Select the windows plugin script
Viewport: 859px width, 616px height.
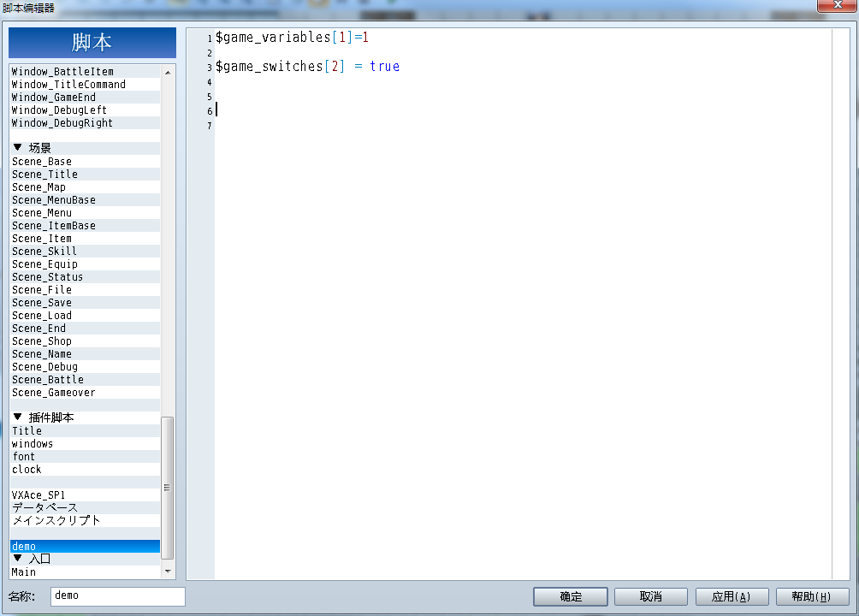(x=85, y=444)
